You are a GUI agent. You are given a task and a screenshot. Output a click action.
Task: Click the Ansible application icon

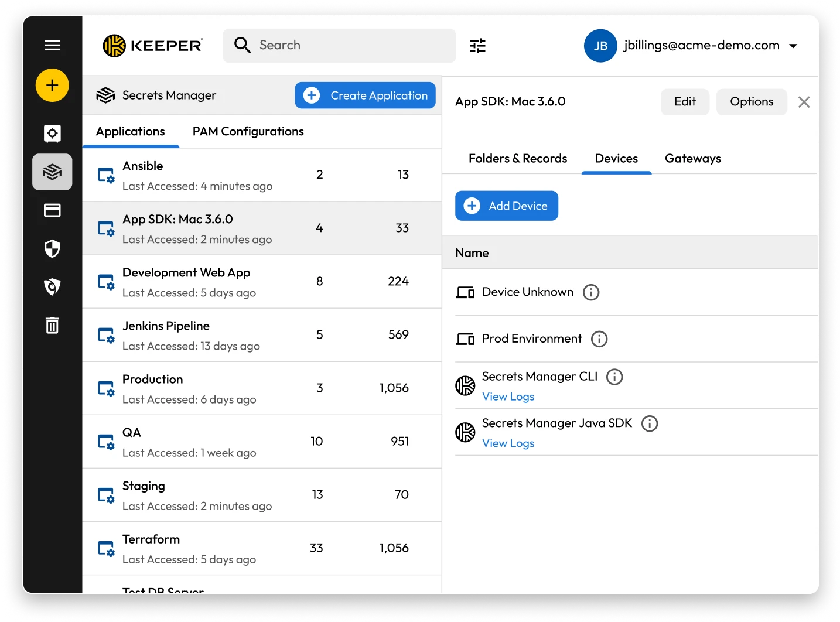coord(106,175)
